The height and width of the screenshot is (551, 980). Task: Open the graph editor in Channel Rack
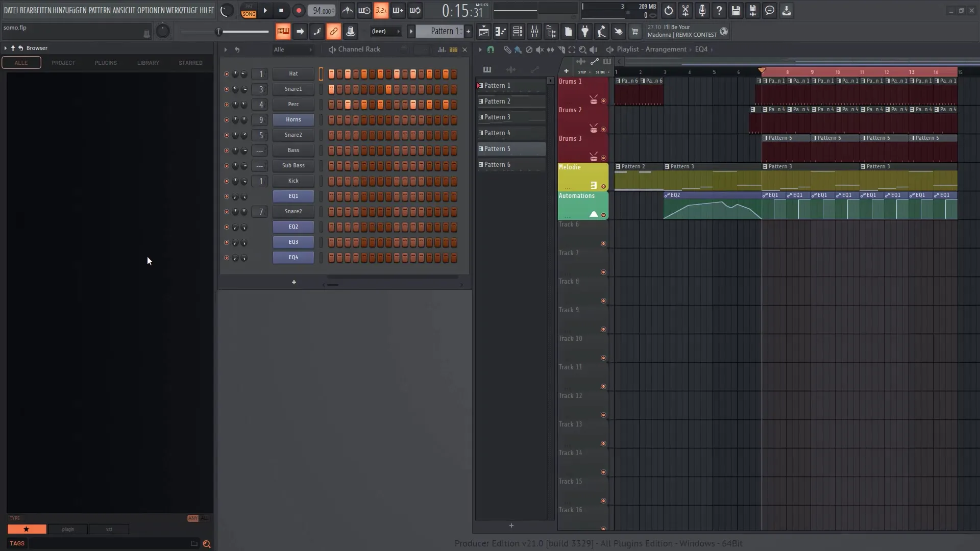pyautogui.click(x=441, y=49)
